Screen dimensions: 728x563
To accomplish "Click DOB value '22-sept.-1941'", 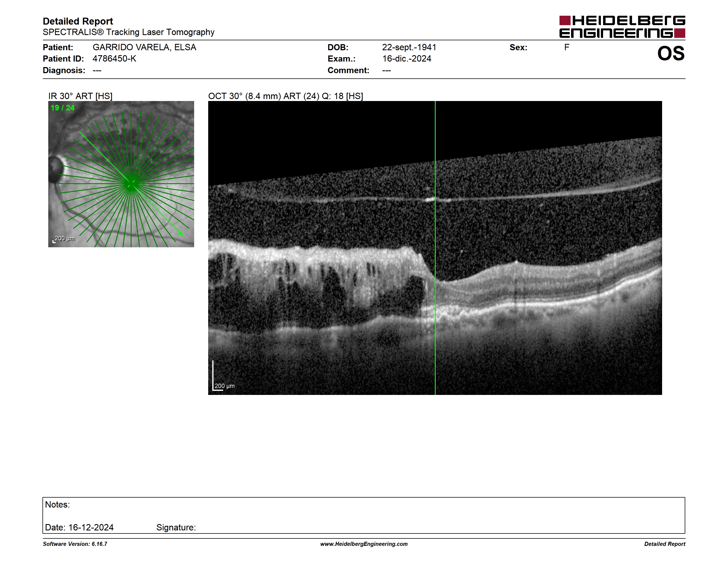I will (x=409, y=47).
